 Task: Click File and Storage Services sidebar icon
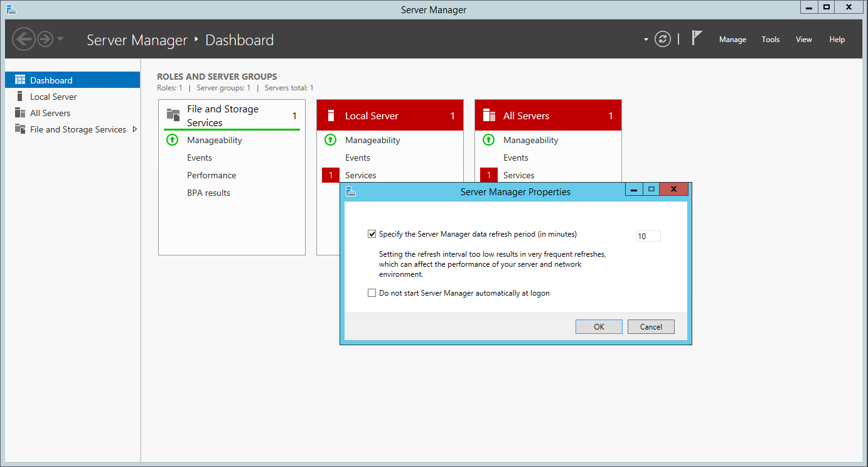click(x=19, y=129)
